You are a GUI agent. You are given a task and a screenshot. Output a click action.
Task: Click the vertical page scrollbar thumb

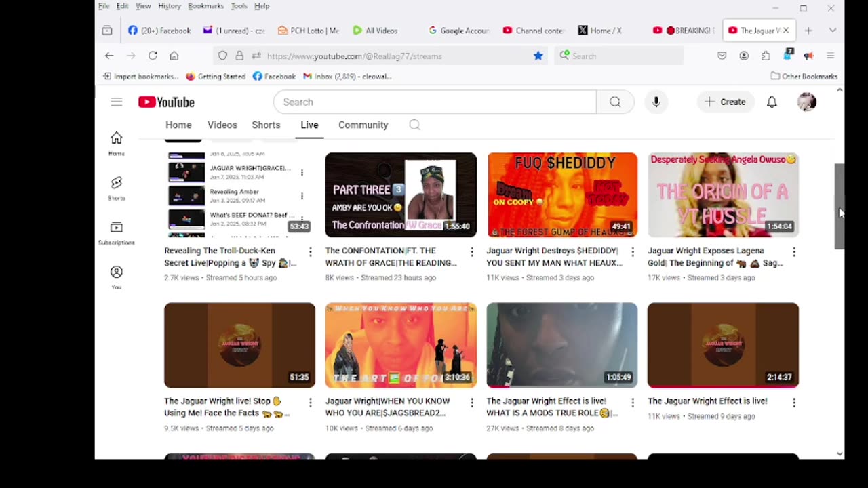840,206
